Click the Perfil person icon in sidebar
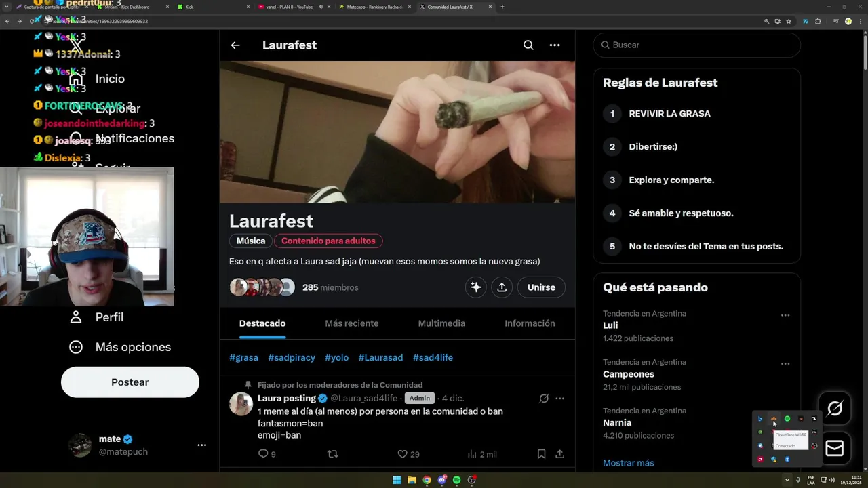Screen dimensions: 868x488 [x=76, y=317]
